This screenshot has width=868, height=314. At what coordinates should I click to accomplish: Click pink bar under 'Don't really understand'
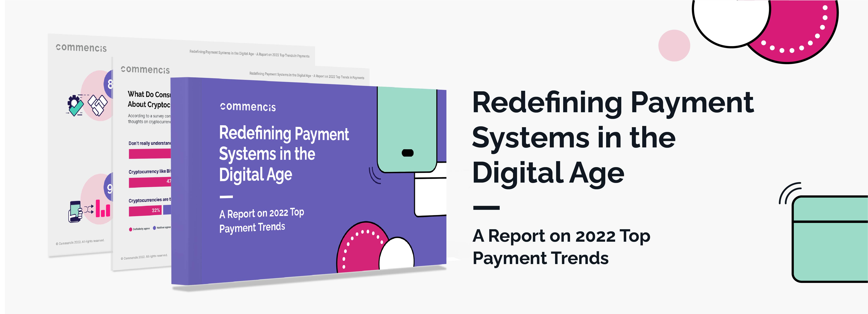pos(150,154)
